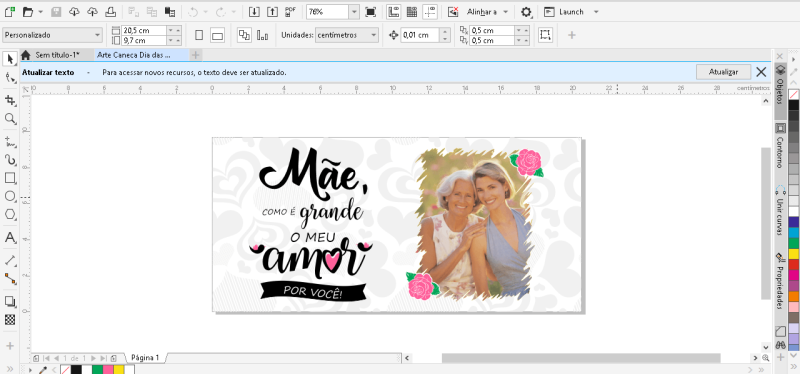800x374 pixels.
Task: Click the mug artwork photo on canvas
Action: (x=474, y=225)
